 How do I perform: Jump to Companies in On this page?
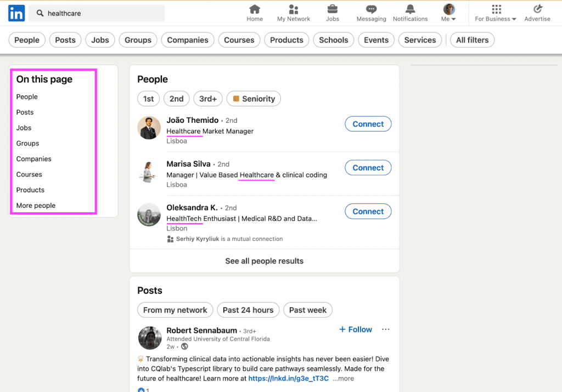[x=33, y=159]
